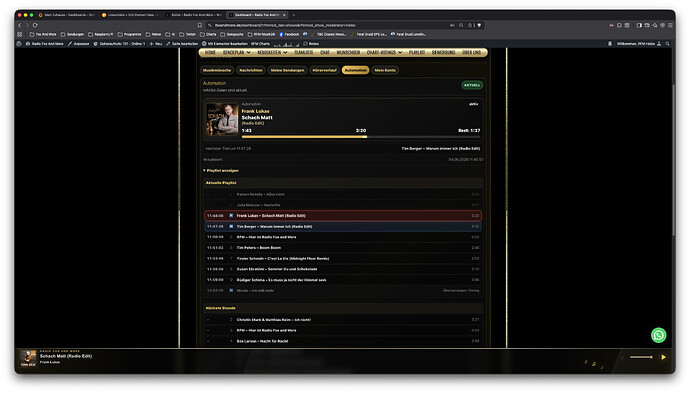Click the browser back arrow
Viewport: 690px width, 393px height.
click(x=19, y=26)
